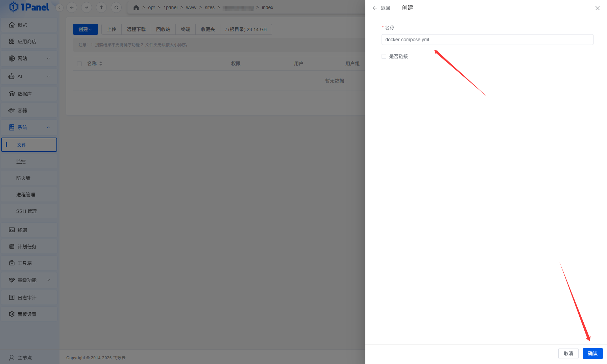This screenshot has width=607, height=364.
Task: Click the 高级功能 diamond icon
Action: 12,280
